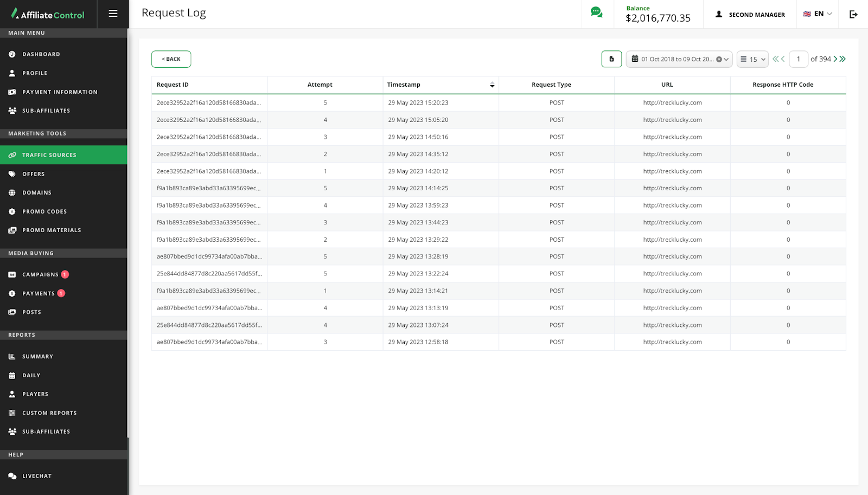Image resolution: width=868 pixels, height=495 pixels.
Task: Sort by Timestamp using the sort arrows
Action: 492,85
